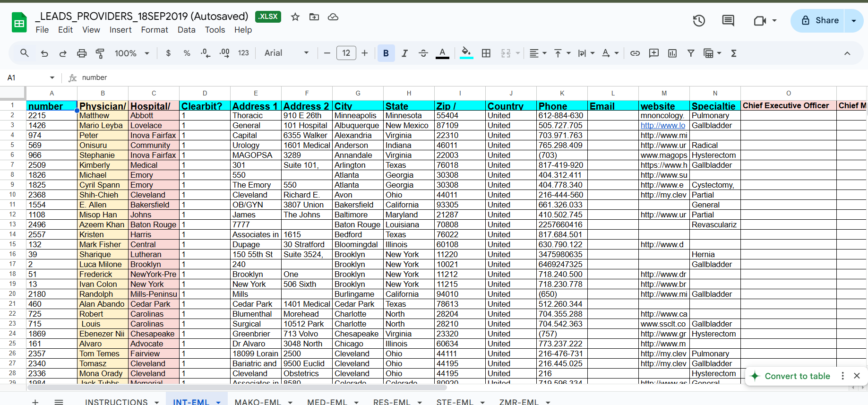Dismiss the Convert to table popup
Screen dimensions: 868x405
(x=857, y=376)
